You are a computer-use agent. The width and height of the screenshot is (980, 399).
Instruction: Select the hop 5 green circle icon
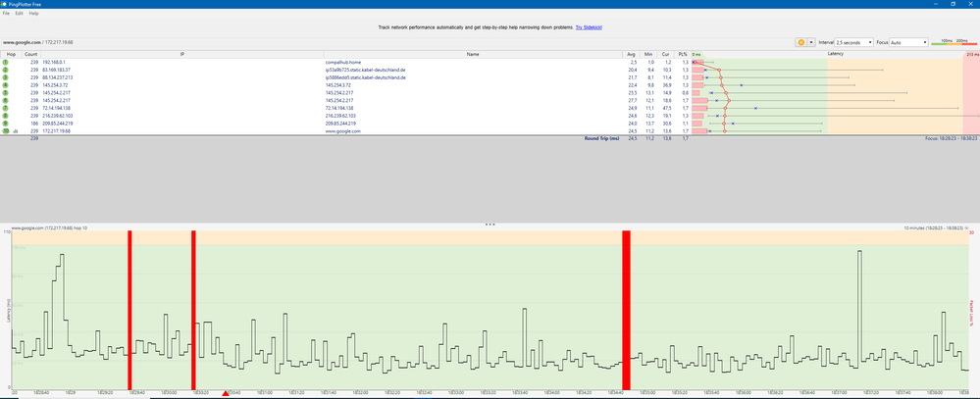pyautogui.click(x=5, y=93)
